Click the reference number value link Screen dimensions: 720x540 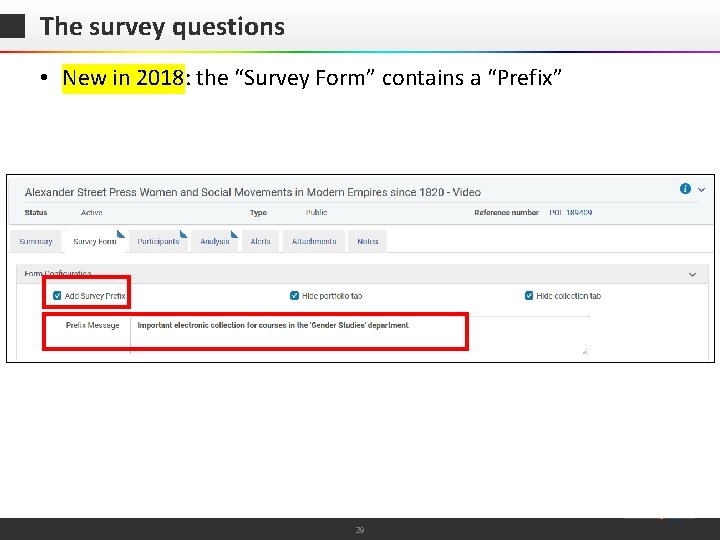[570, 213]
